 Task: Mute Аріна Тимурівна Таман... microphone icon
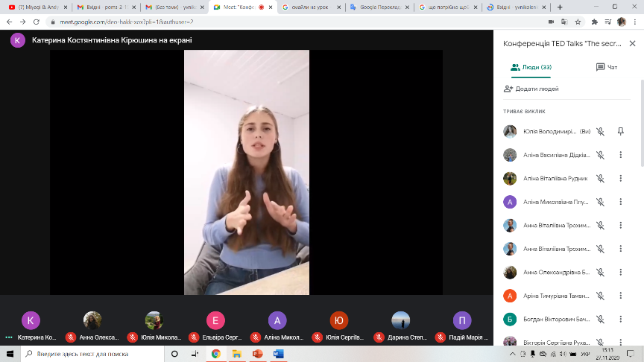(x=601, y=296)
